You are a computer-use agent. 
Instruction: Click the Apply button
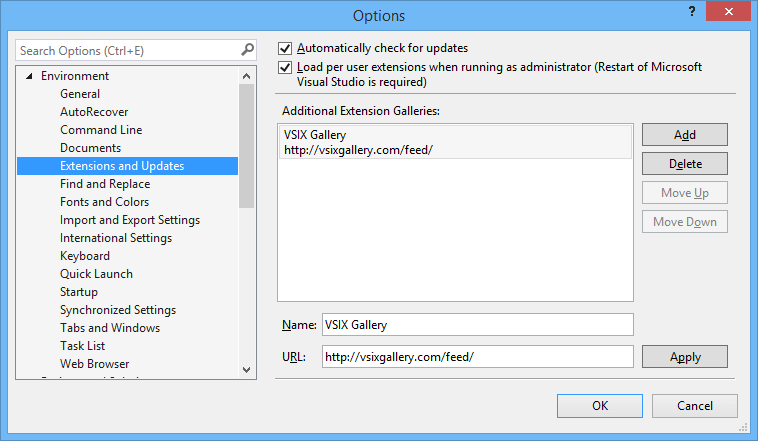coord(685,356)
